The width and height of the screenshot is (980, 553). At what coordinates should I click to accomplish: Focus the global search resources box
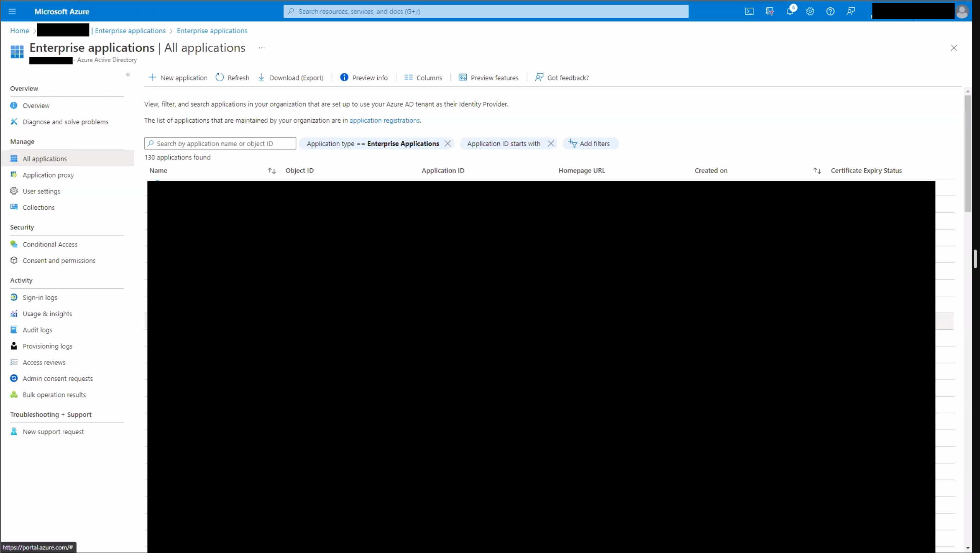486,11
